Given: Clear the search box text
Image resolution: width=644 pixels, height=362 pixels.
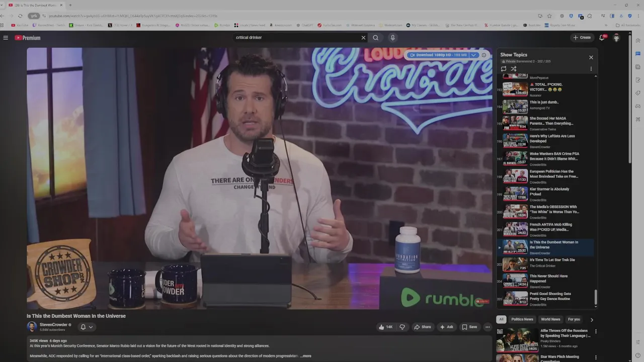Looking at the screenshot, I should pos(363,38).
